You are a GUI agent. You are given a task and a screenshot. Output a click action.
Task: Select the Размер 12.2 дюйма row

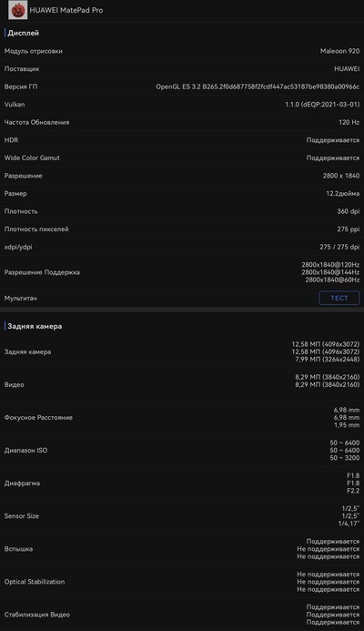pyautogui.click(x=182, y=193)
